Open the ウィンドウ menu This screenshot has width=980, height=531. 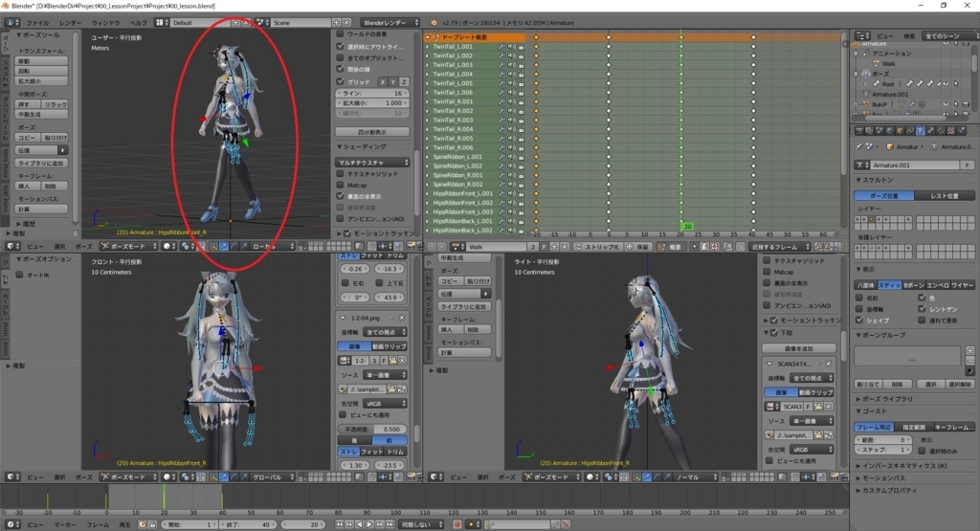pos(105,23)
